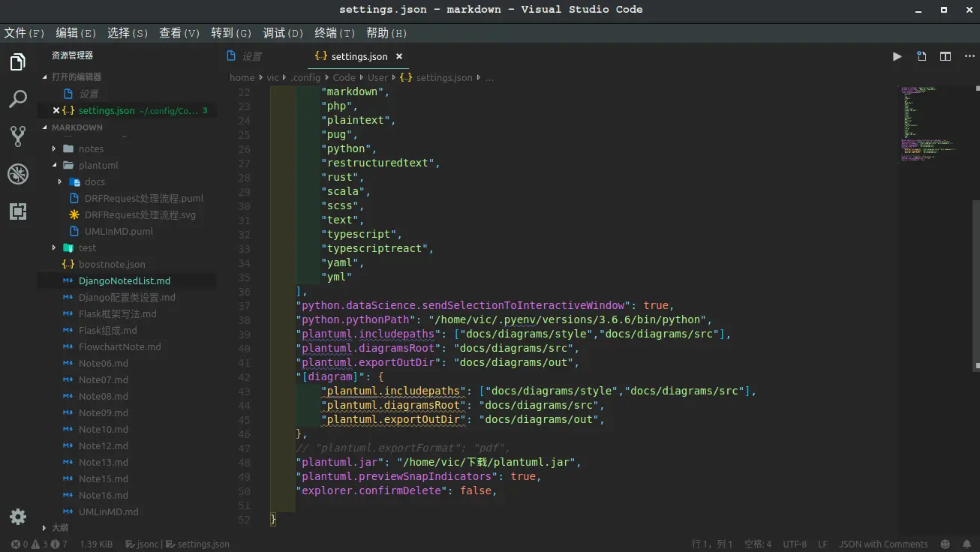Click the Manage gear icon at bottom left
980x552 pixels.
(x=18, y=517)
